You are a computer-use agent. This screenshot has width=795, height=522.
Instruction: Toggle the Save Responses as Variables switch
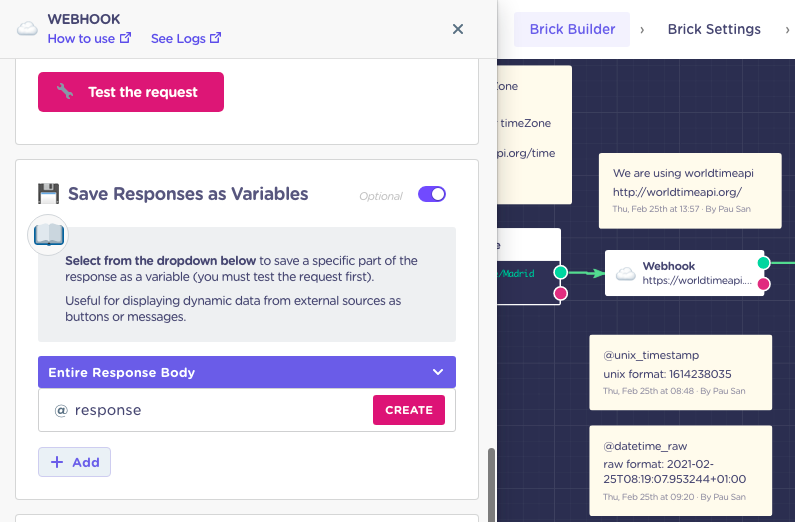click(431, 194)
